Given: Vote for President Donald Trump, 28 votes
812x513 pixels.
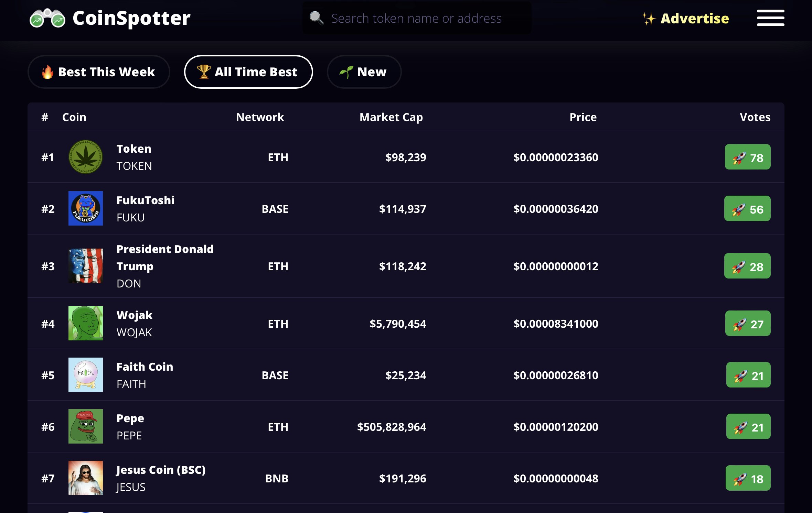Looking at the screenshot, I should click(x=747, y=266).
